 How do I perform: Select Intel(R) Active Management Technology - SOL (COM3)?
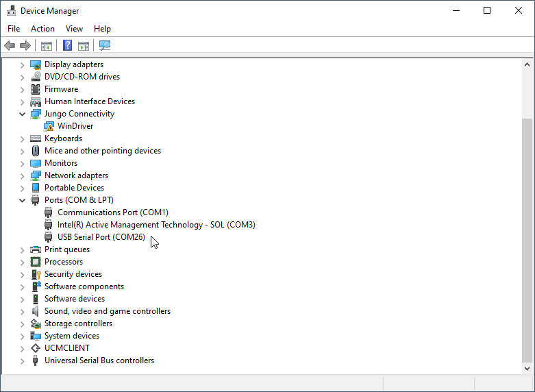pos(156,225)
